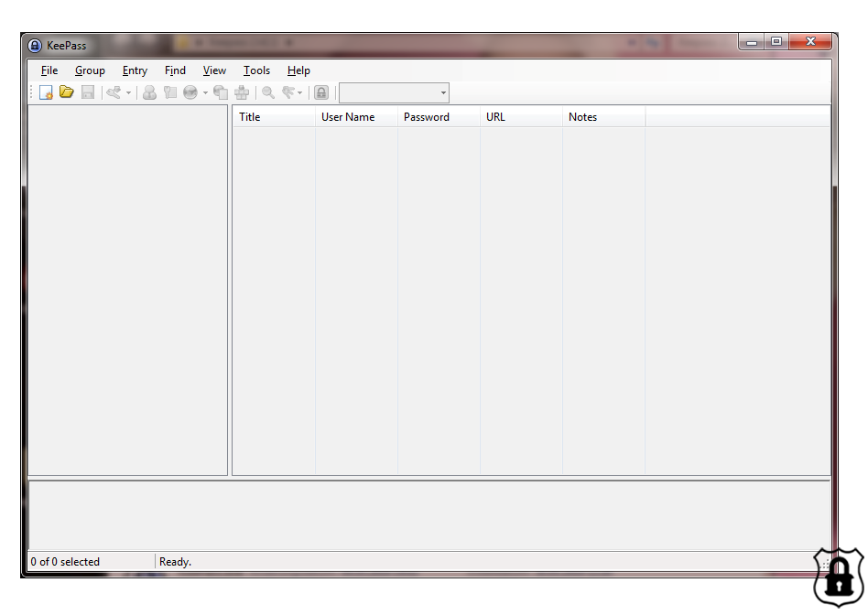Open the add entry dropdown arrow

pos(128,92)
